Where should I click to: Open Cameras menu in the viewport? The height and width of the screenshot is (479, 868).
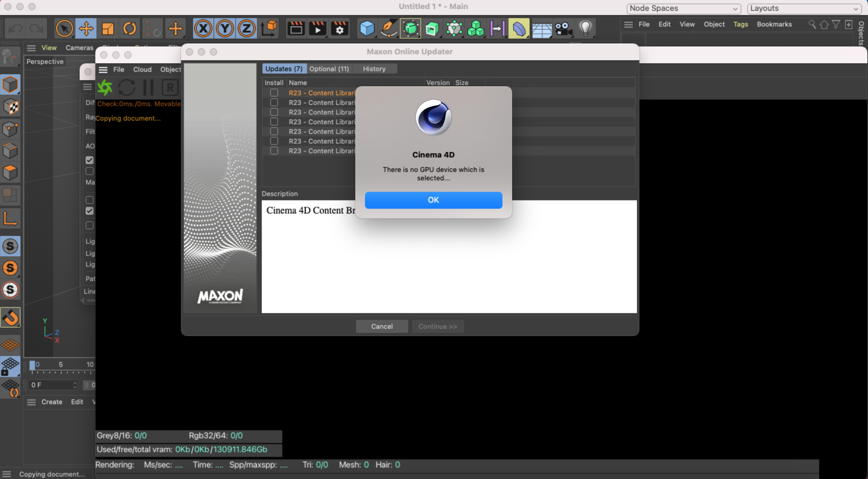tap(79, 48)
